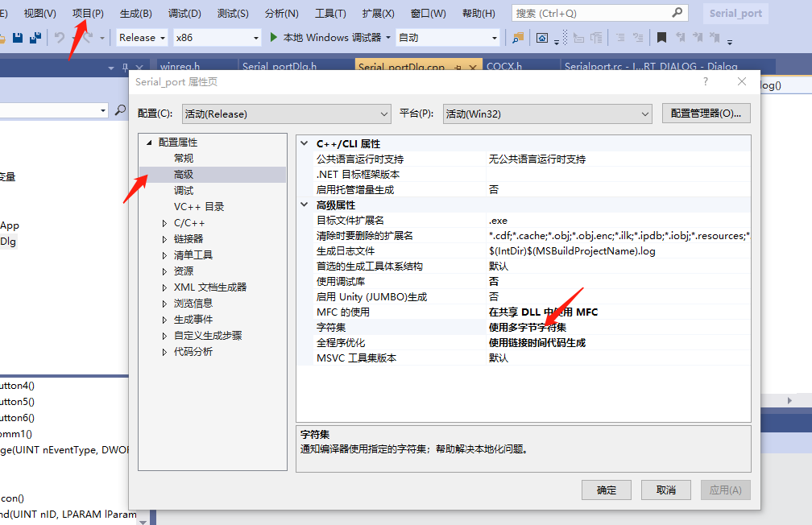Open the left panel search scope combo box
The height and width of the screenshot is (525, 812).
[54, 110]
